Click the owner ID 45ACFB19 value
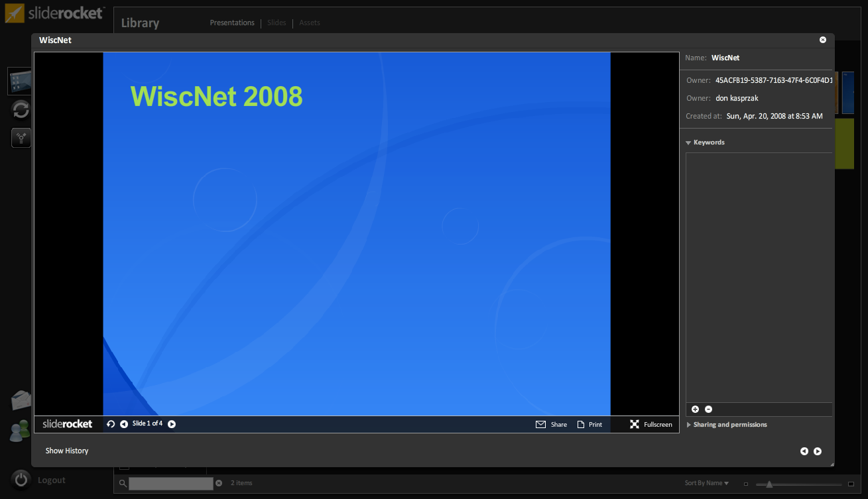This screenshot has width=868, height=499. pos(774,80)
